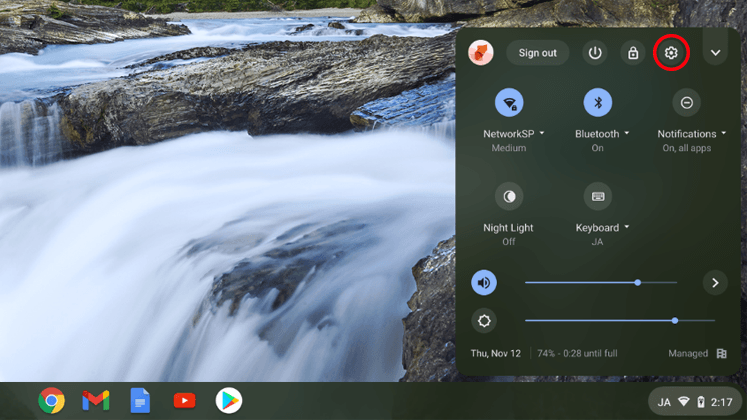Click the power button icon
Viewport: 747px width, 420px height.
tap(595, 53)
